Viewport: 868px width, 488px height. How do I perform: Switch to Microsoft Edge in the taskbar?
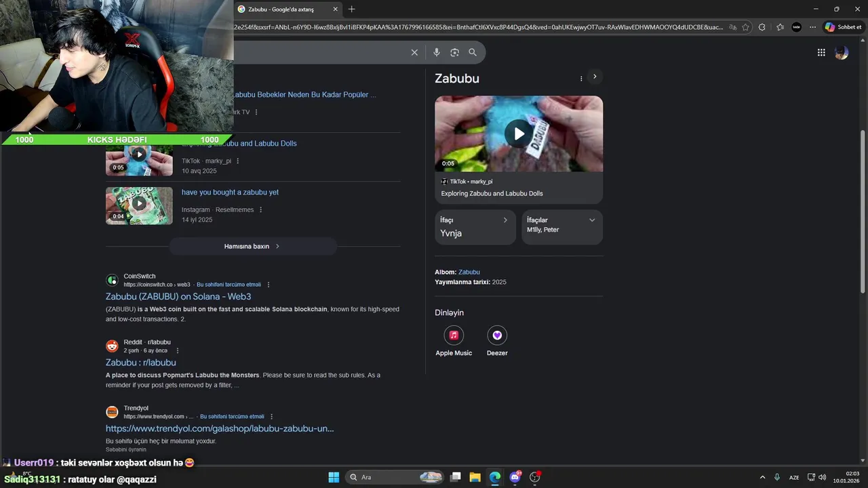(495, 477)
